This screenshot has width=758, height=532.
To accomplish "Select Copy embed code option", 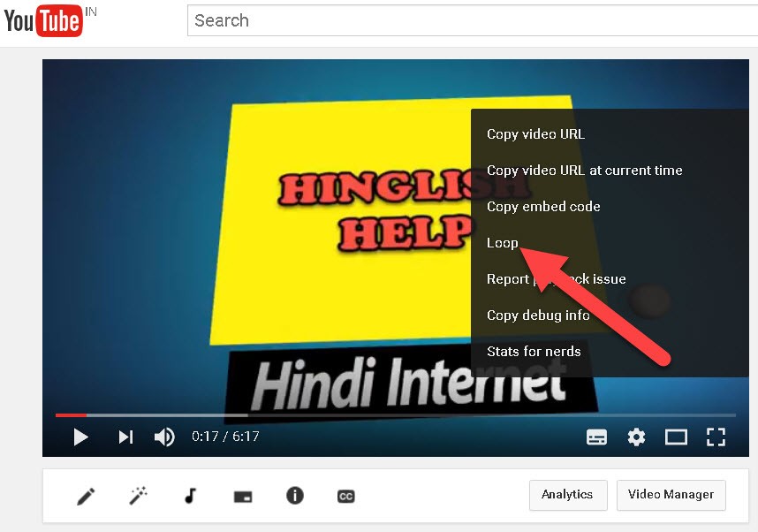I will click(543, 207).
